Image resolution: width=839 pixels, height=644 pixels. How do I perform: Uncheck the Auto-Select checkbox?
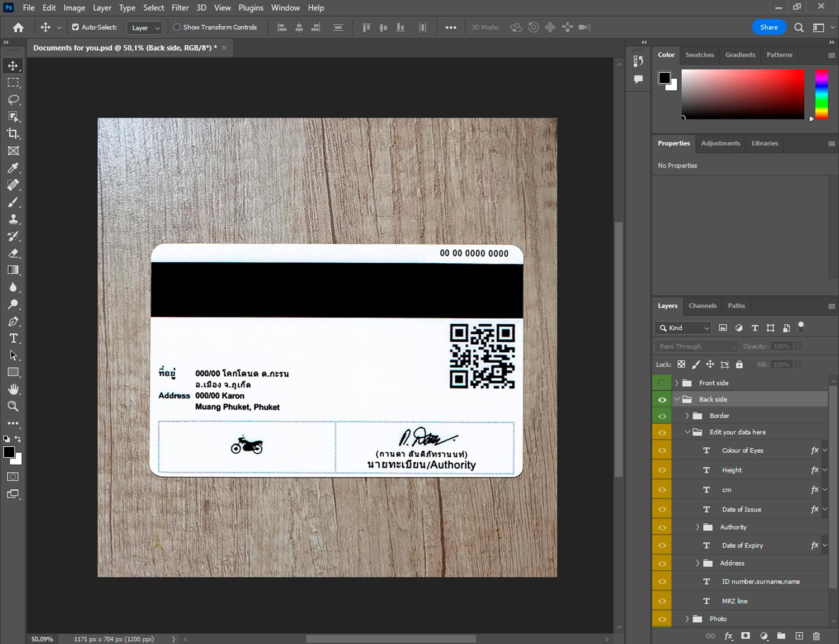point(76,27)
